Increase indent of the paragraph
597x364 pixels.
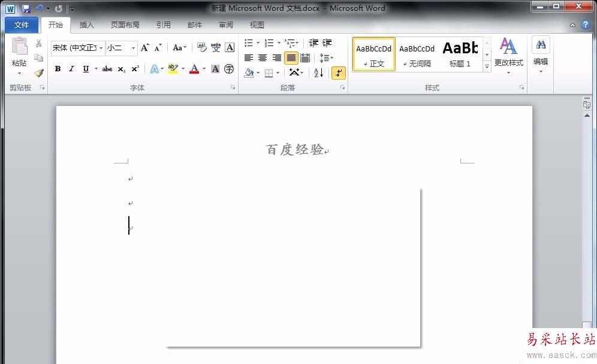tap(327, 43)
